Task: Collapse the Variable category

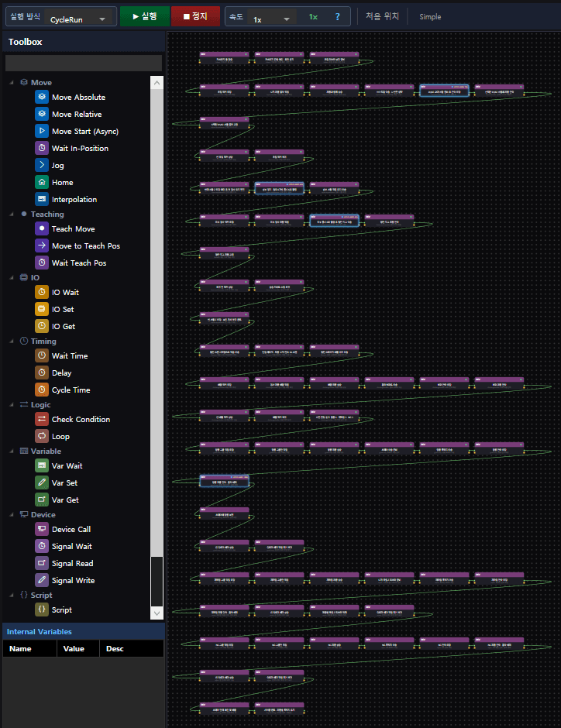Action: 12,452
